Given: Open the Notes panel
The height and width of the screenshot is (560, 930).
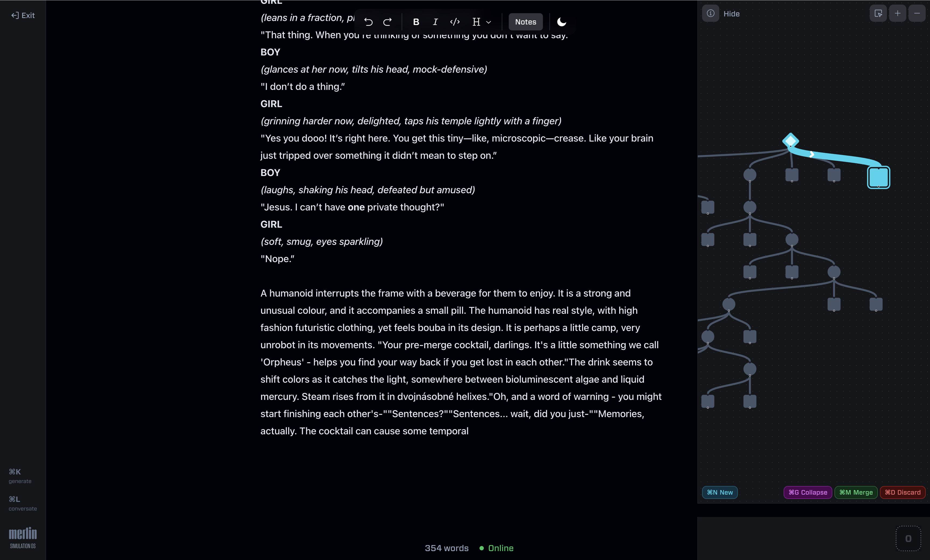Looking at the screenshot, I should point(526,22).
